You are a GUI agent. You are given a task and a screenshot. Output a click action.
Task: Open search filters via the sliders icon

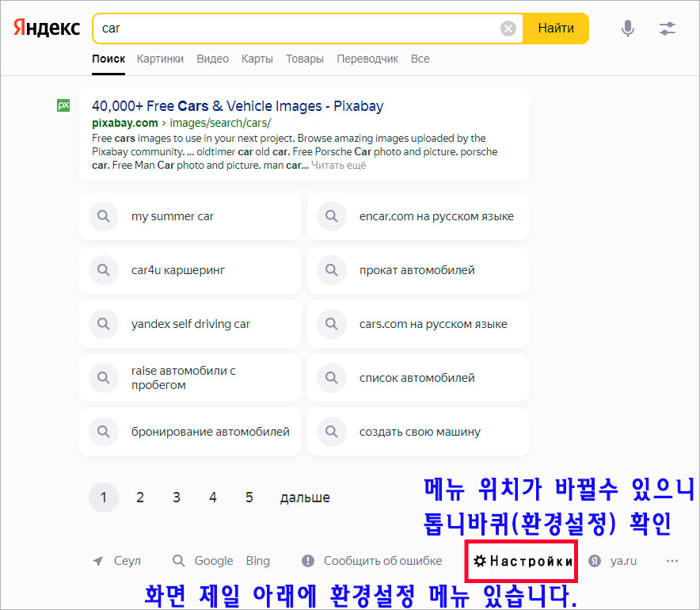point(668,29)
